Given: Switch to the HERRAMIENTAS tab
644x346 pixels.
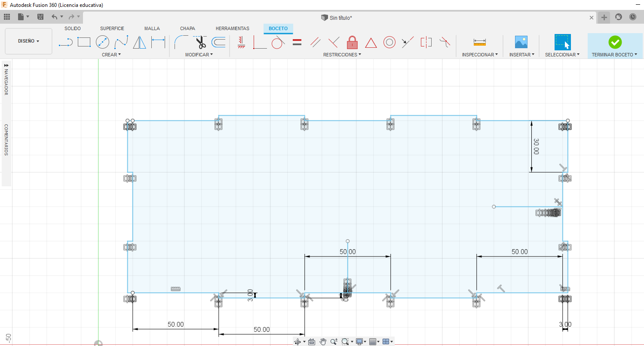Looking at the screenshot, I should (233, 28).
